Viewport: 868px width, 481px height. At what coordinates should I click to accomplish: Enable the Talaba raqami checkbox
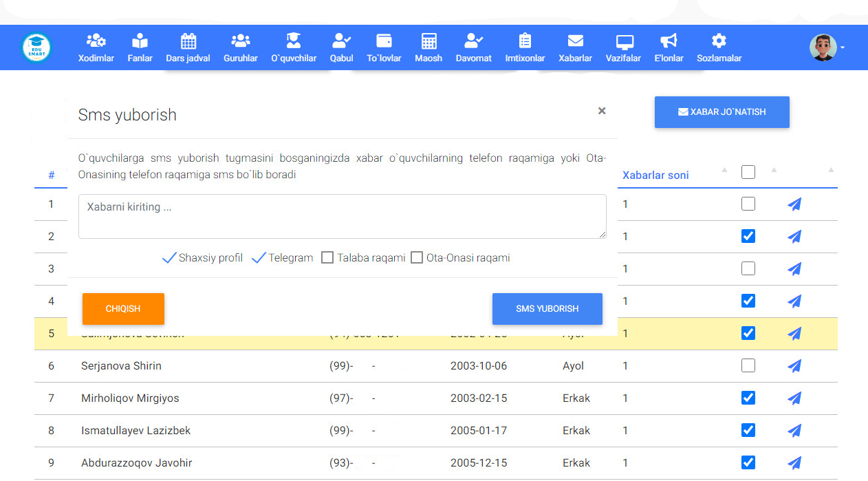[x=327, y=258]
